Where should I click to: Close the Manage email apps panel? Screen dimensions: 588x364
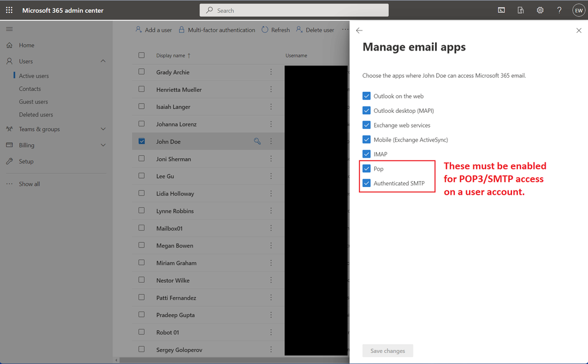579,31
